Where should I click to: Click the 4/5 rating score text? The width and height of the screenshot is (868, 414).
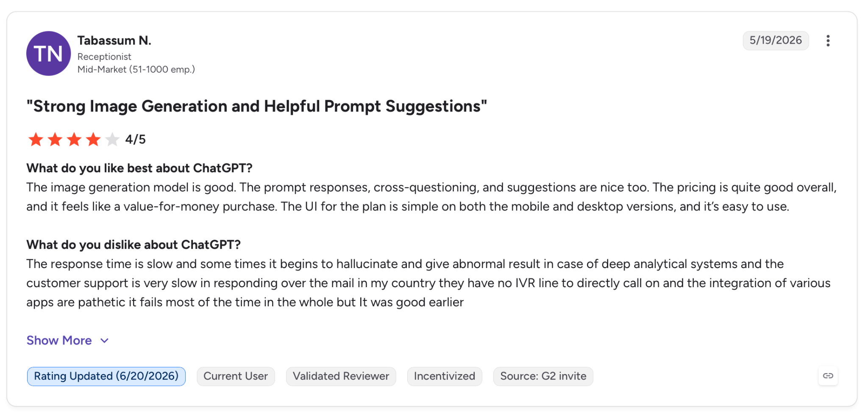135,139
